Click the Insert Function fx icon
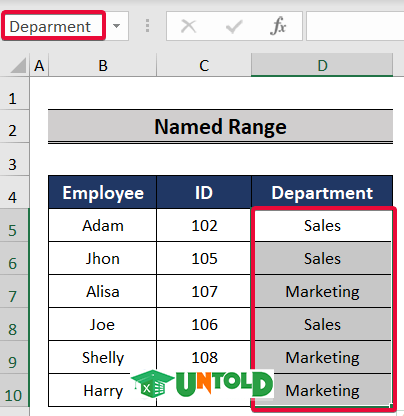This screenshot has width=404, height=416. pyautogui.click(x=278, y=26)
